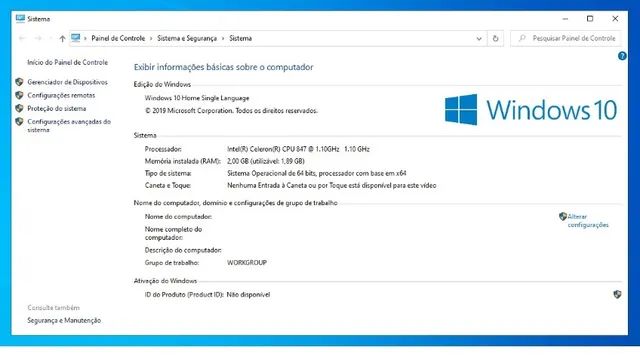The width and height of the screenshot is (640, 362).
Task: Click the WORKGROUP value
Action: coord(247,262)
